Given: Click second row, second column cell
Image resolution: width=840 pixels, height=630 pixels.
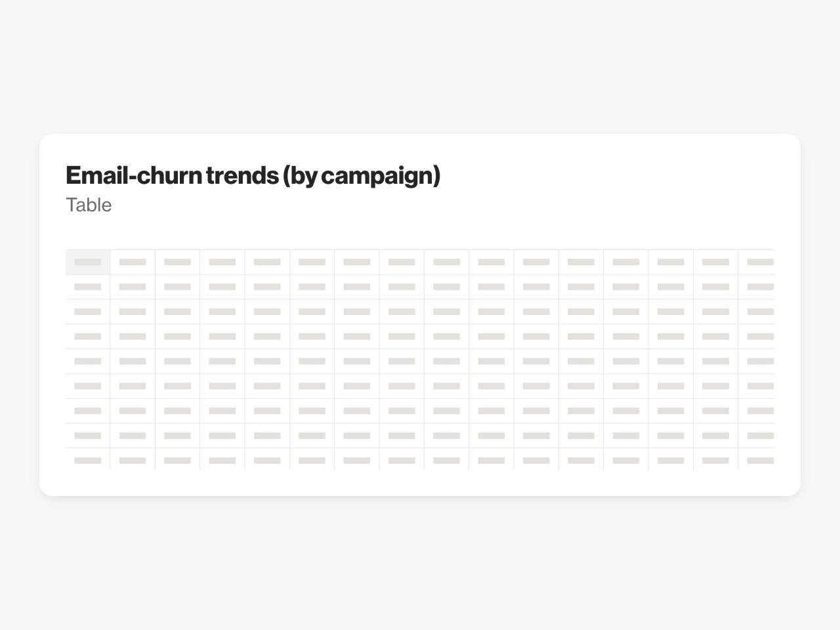Looking at the screenshot, I should click(133, 287).
